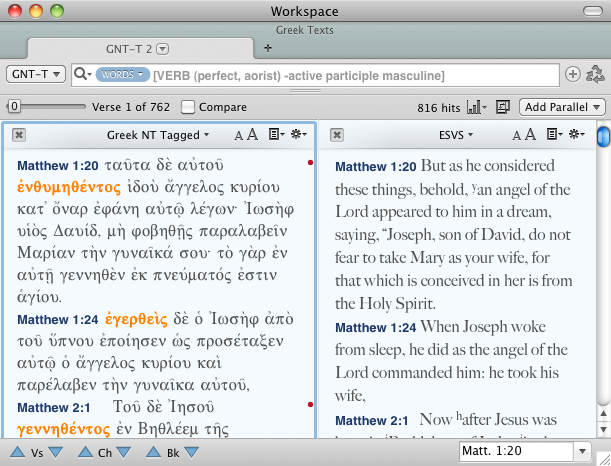Open the hits graph analysis icon

point(476,107)
